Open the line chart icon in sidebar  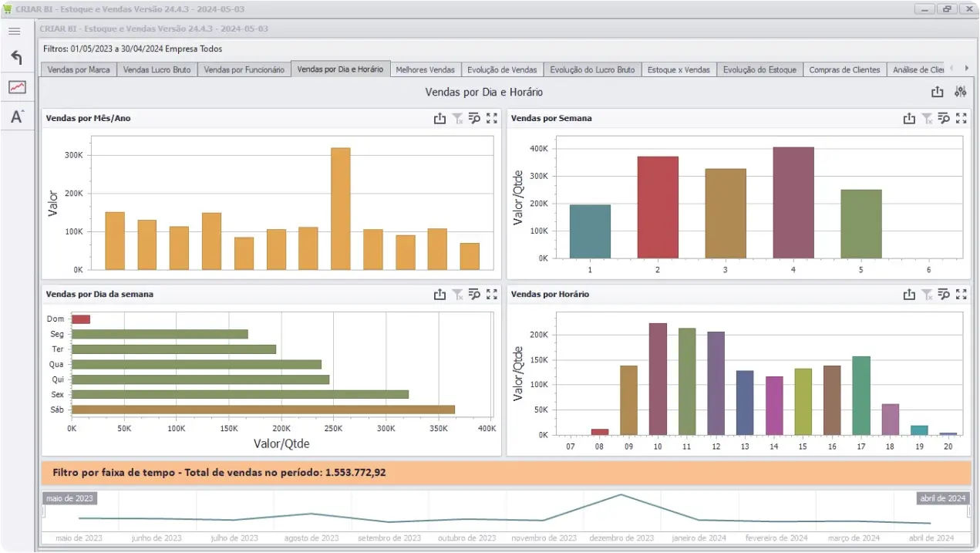[17, 87]
